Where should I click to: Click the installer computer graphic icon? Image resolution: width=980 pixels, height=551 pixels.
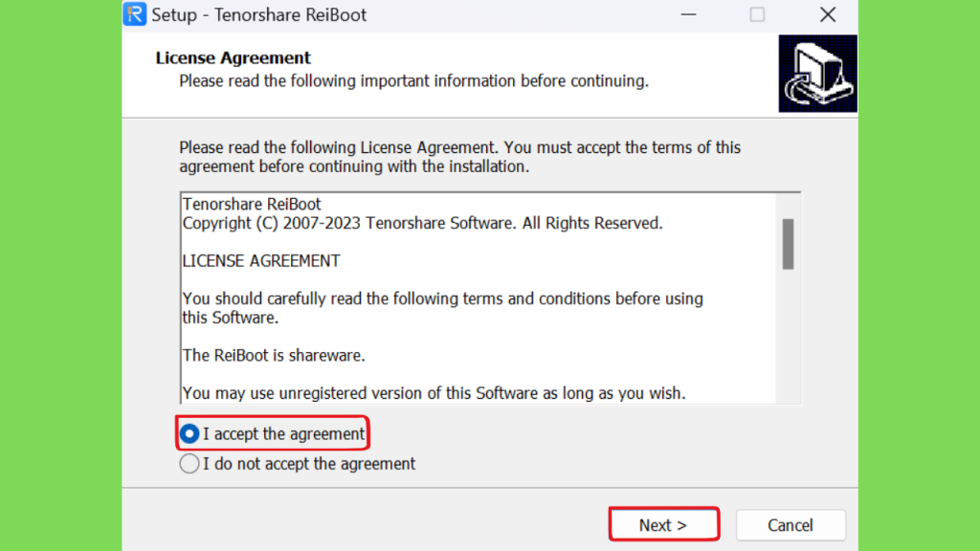817,74
